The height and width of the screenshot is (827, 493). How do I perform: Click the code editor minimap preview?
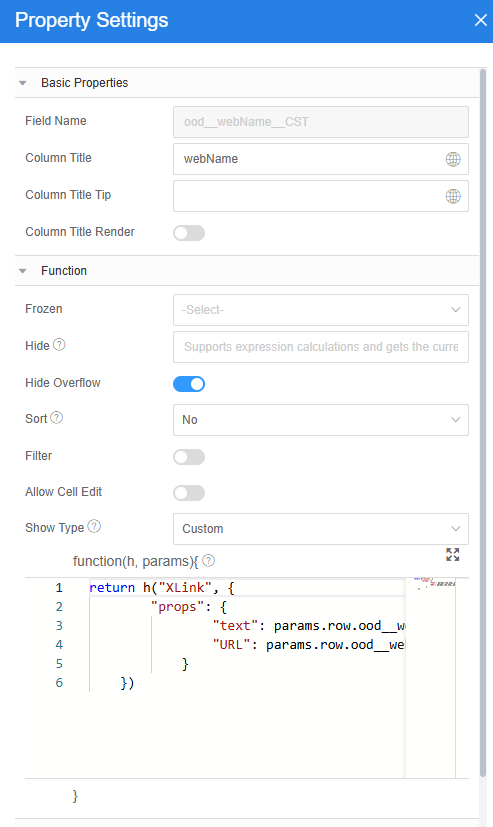coord(430,678)
